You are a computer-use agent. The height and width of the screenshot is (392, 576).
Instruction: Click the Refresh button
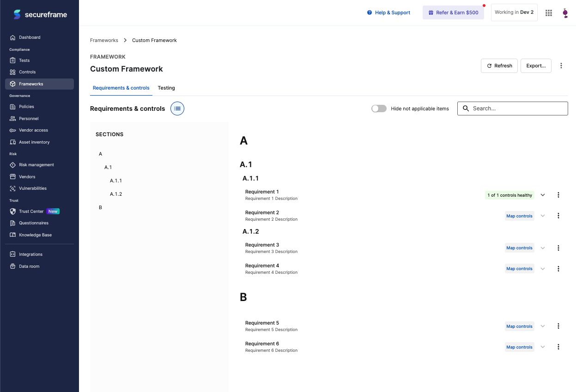(x=499, y=66)
